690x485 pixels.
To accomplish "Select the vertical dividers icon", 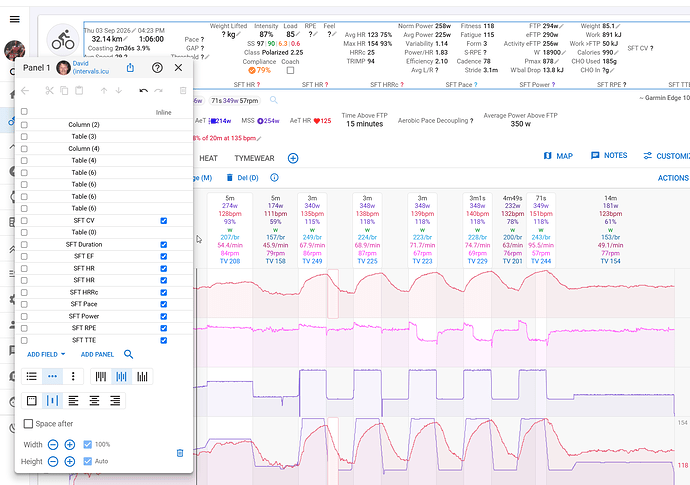I will (52, 400).
